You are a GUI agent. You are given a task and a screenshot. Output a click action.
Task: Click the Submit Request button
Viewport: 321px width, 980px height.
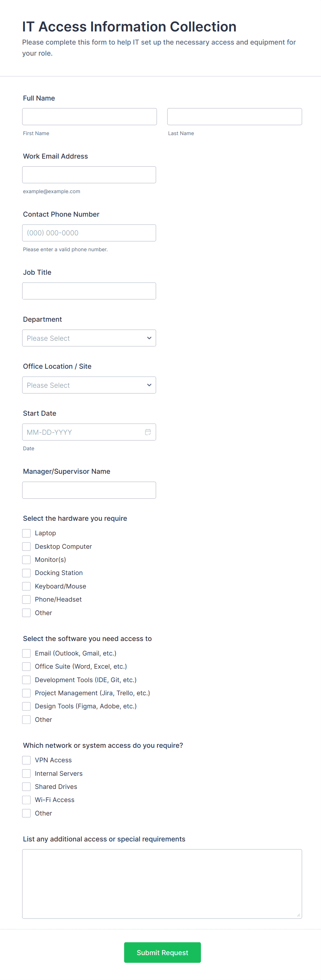(162, 952)
